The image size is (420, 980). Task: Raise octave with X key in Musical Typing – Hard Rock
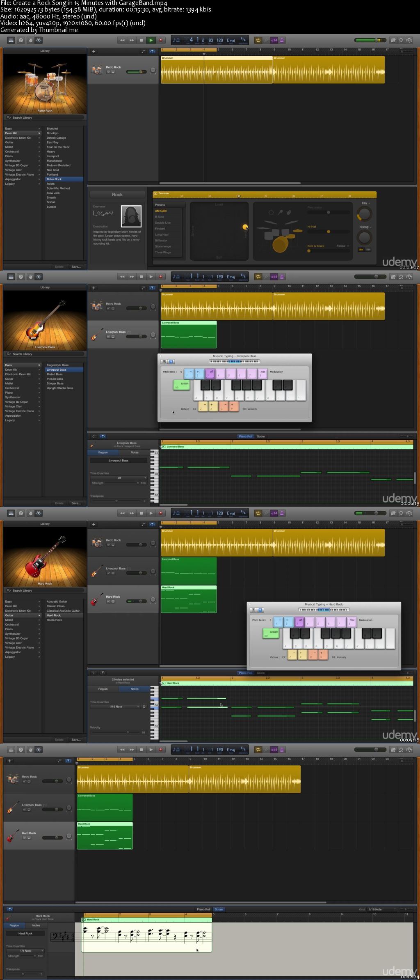click(303, 654)
